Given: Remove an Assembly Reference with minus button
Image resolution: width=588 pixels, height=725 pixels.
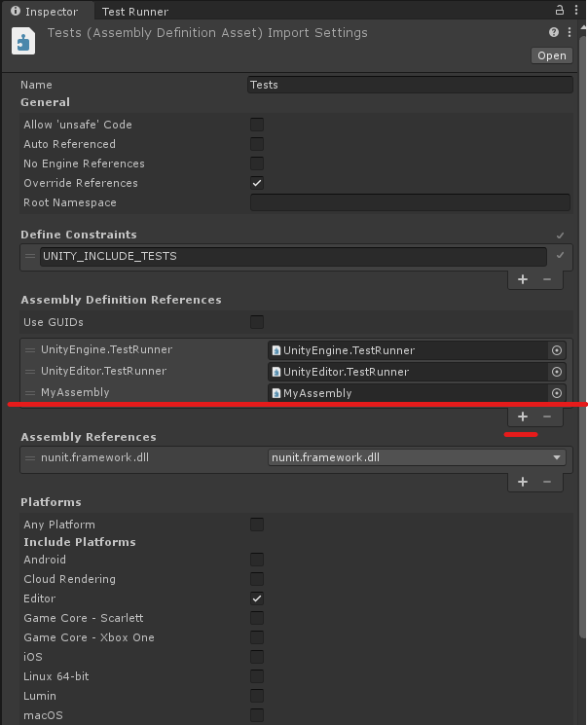Looking at the screenshot, I should 546,482.
